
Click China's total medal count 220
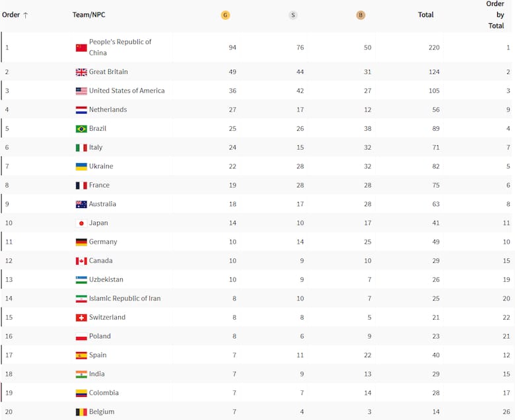pos(433,48)
